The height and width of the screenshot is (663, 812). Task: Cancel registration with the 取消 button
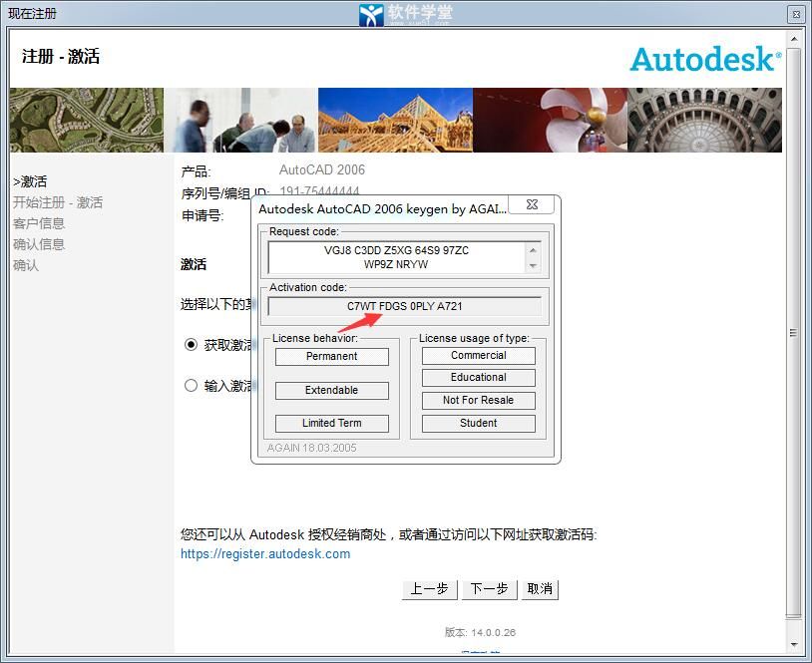540,589
